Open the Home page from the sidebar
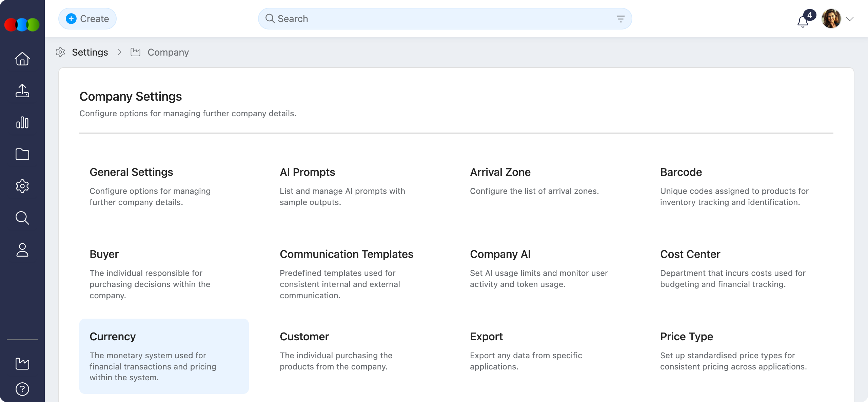868x402 pixels. pos(22,58)
